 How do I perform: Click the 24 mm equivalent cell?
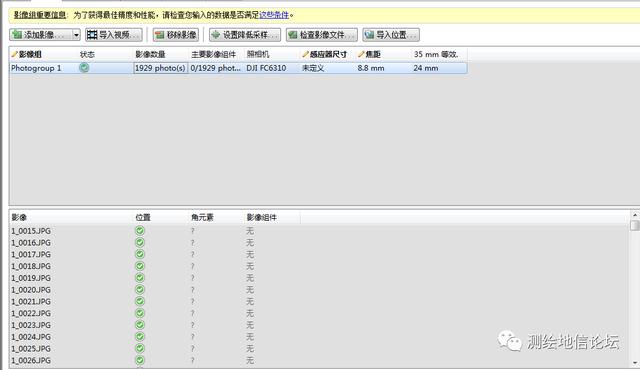tap(426, 68)
